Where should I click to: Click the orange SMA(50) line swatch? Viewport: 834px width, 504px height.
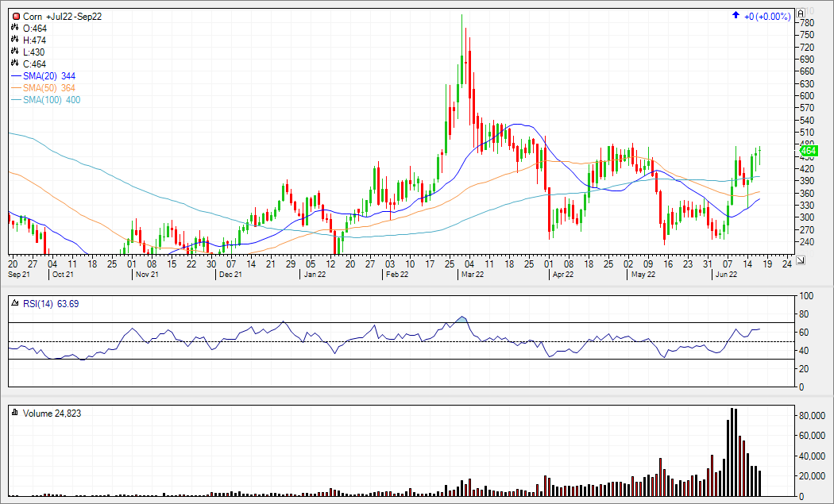point(16,87)
